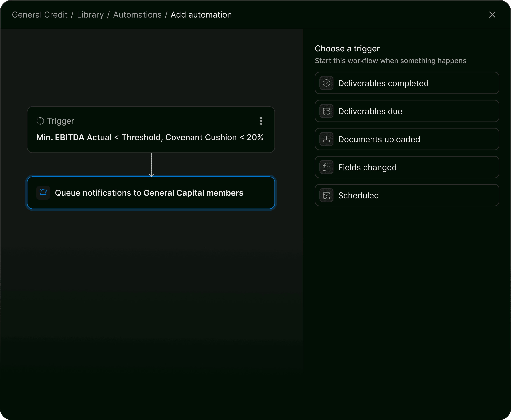The height and width of the screenshot is (420, 511).
Task: Click the Deliverables due calendar-clock icon
Action: click(326, 111)
